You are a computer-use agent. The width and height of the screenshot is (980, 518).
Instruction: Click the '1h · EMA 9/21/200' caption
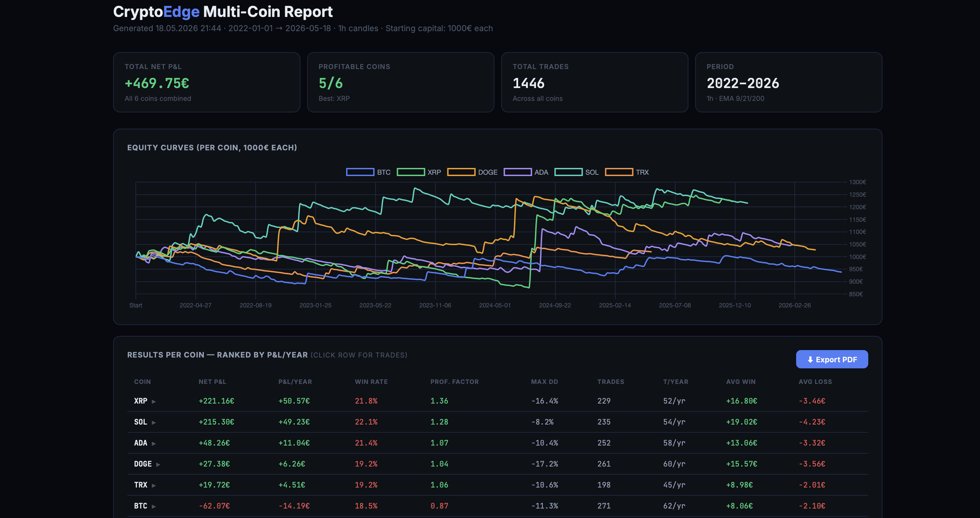pos(735,98)
